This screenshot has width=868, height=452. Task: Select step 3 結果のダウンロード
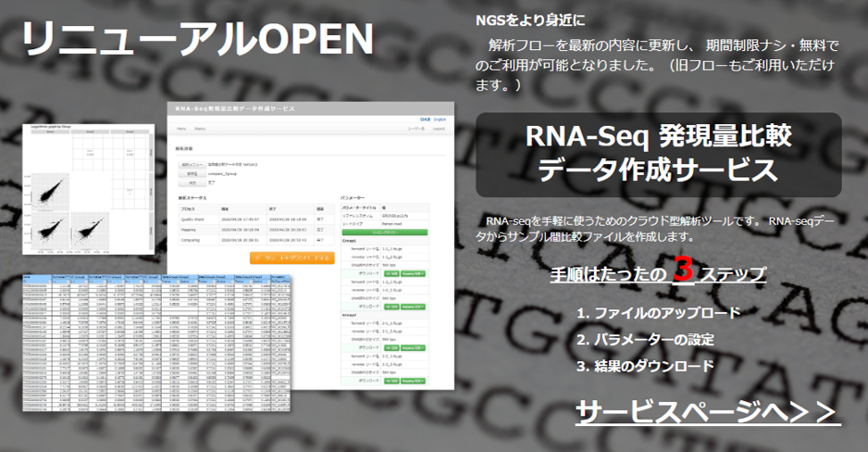645,365
